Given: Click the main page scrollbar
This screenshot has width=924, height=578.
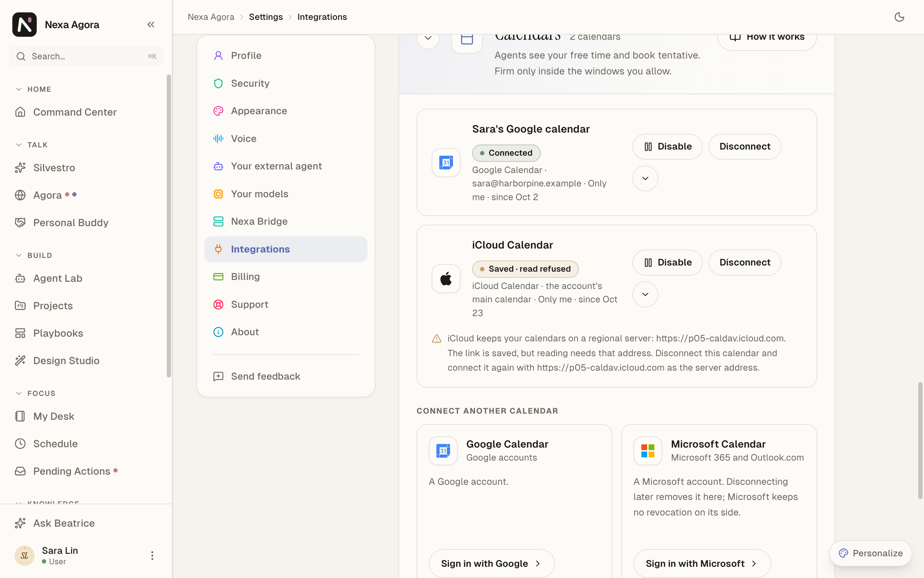Looking at the screenshot, I should coord(920,440).
